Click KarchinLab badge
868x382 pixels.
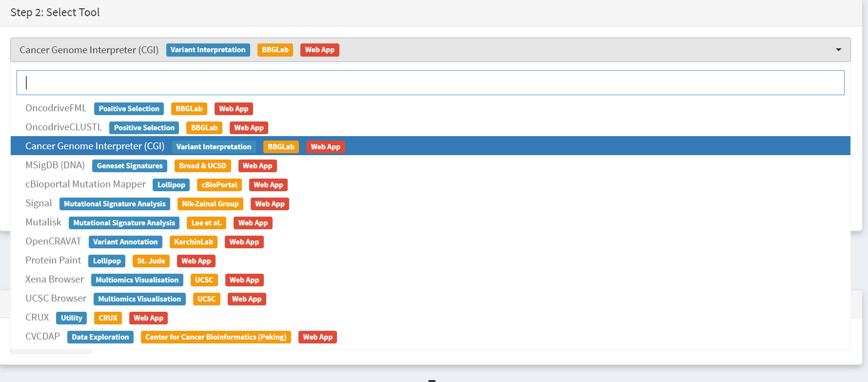pos(194,242)
